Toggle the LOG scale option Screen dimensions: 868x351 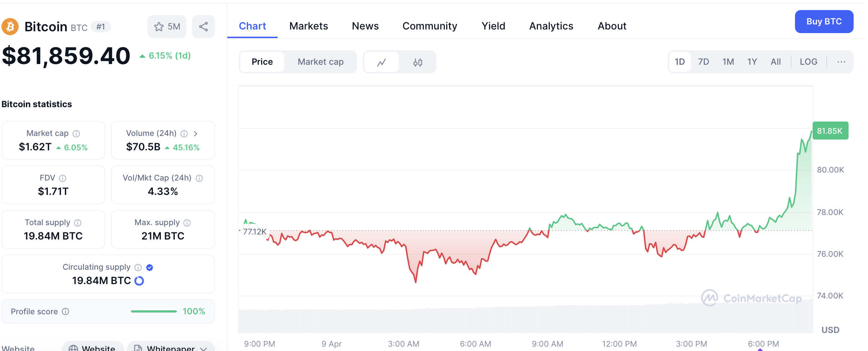coord(808,62)
